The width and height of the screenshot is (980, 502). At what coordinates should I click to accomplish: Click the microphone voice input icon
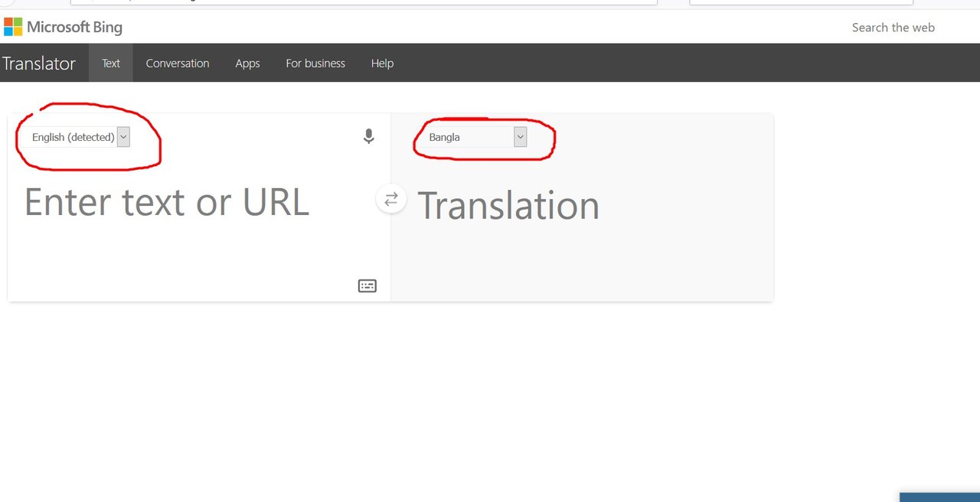tap(368, 137)
